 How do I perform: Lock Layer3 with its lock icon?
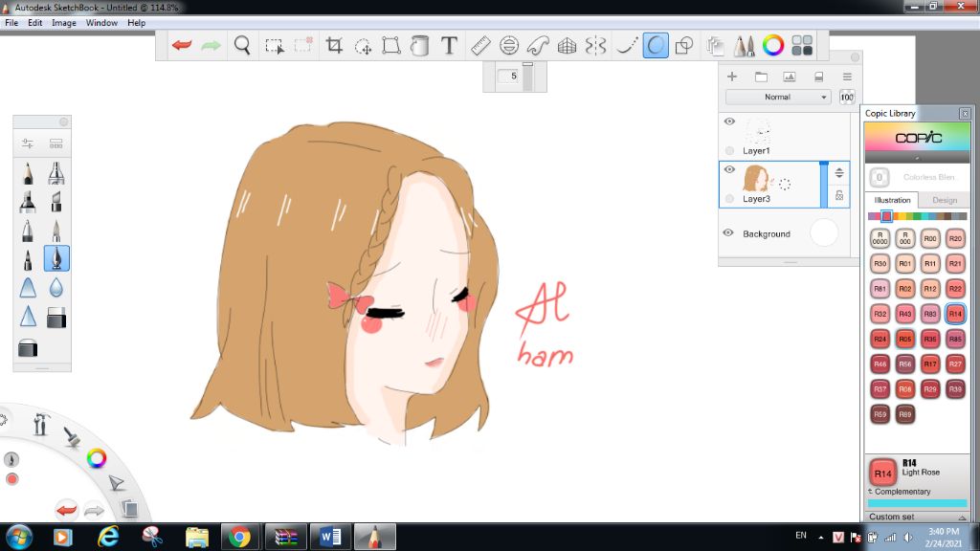[839, 195]
